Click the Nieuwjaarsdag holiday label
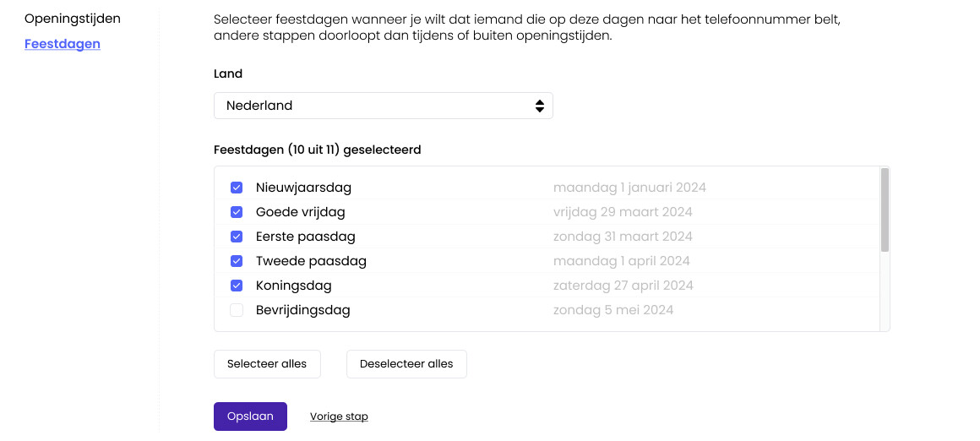The width and height of the screenshot is (980, 441). click(x=303, y=188)
